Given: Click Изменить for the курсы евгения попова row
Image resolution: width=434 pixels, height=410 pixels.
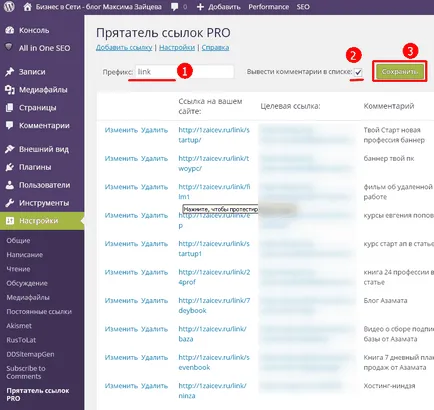Looking at the screenshot, I should click(121, 215).
